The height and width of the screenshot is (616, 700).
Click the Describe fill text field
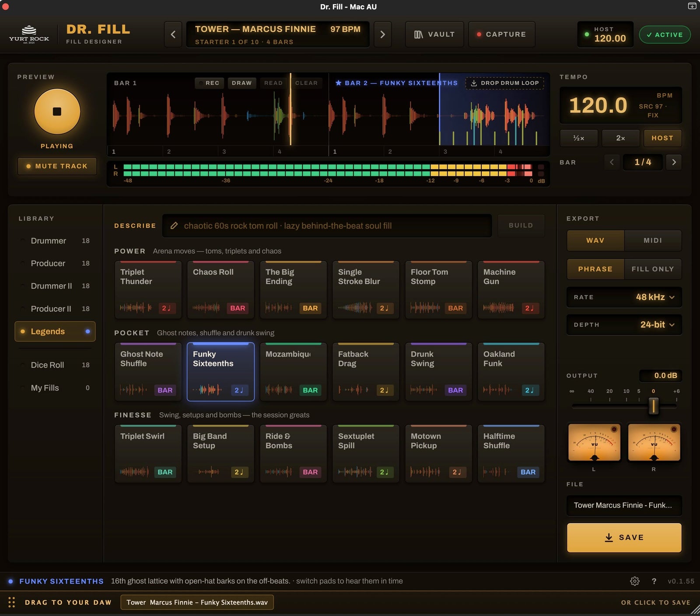pyautogui.click(x=327, y=226)
